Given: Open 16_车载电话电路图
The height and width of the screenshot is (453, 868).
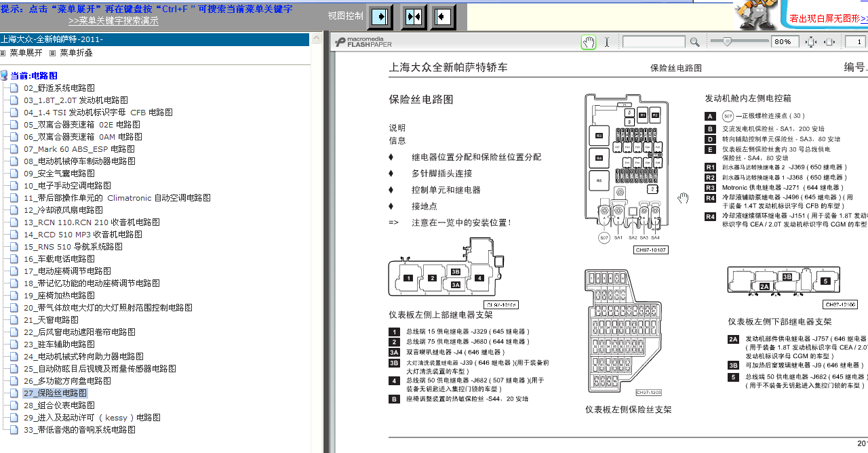Looking at the screenshot, I should (x=59, y=259).
